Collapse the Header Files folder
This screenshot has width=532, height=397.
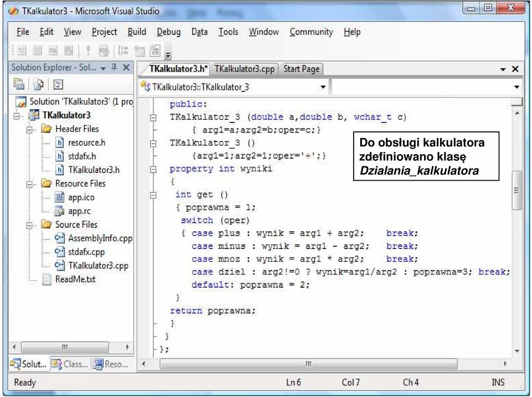coord(29,129)
